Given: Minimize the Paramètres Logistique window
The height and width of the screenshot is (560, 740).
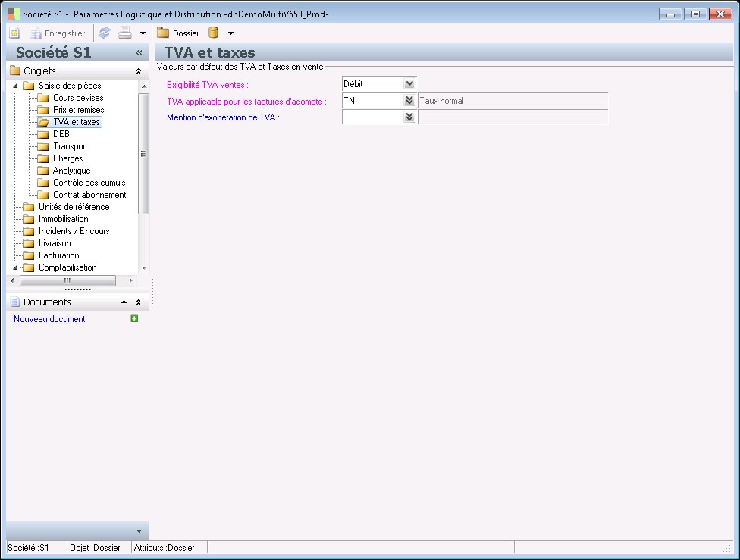Looking at the screenshot, I should pos(670,14).
